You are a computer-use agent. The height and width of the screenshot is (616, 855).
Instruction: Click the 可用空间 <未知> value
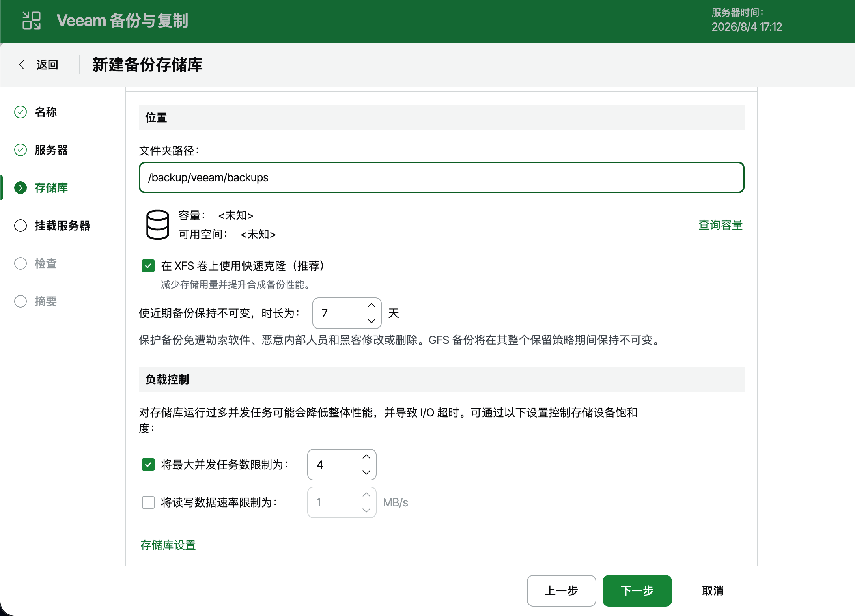(258, 234)
